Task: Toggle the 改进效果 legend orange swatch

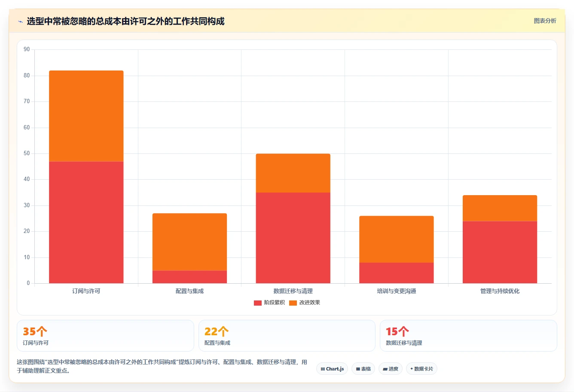Action: [x=293, y=303]
